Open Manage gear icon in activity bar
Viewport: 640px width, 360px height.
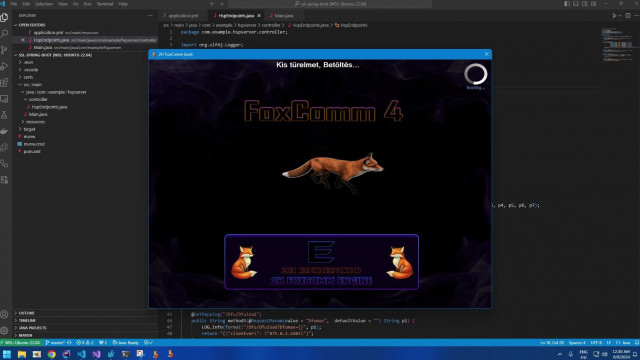point(4,330)
